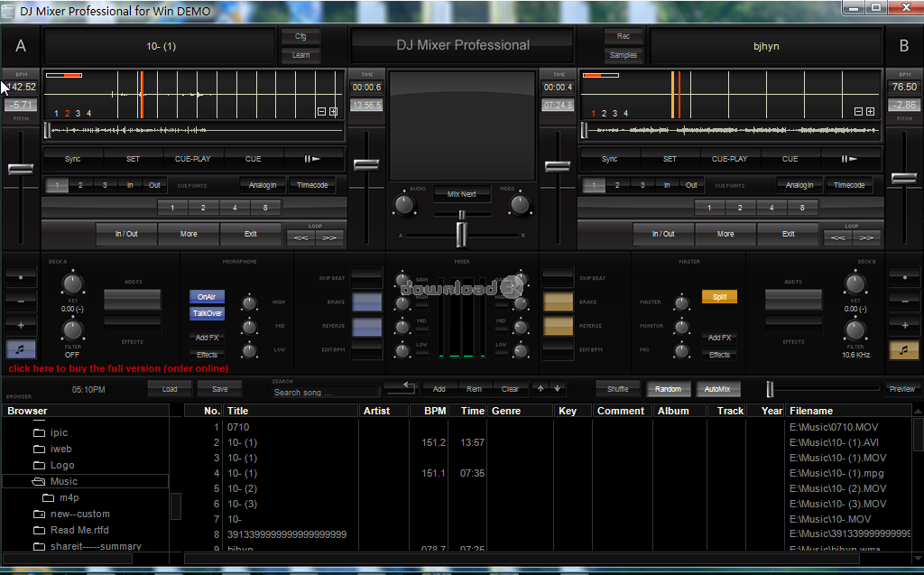Click deck A loop backward arrows
924x575 pixels.
(301, 237)
